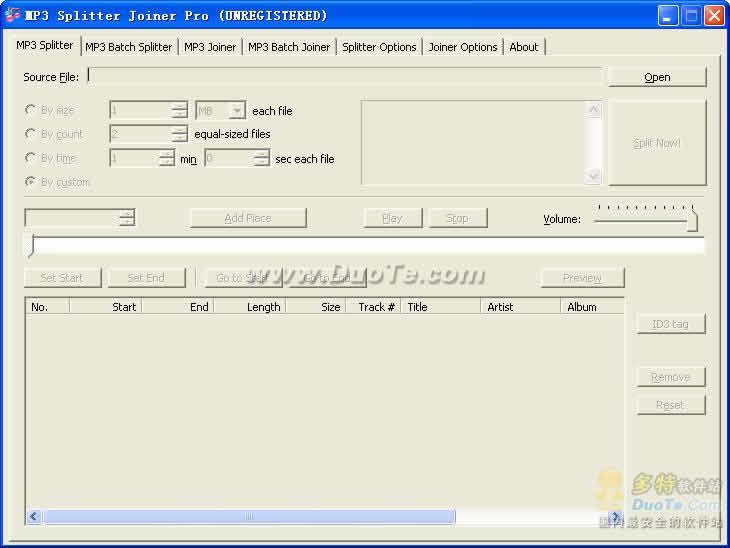730x548 pixels.
Task: Click the Volume slider handle
Action: (x=693, y=220)
